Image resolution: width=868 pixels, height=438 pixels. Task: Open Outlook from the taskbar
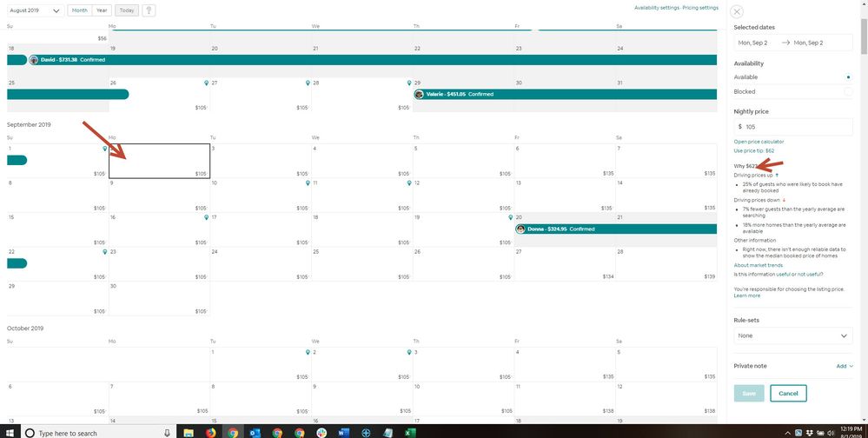tap(255, 432)
